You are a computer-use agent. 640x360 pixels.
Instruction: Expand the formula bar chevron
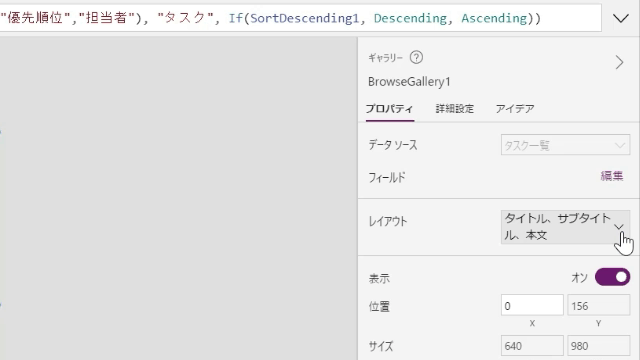(x=621, y=18)
